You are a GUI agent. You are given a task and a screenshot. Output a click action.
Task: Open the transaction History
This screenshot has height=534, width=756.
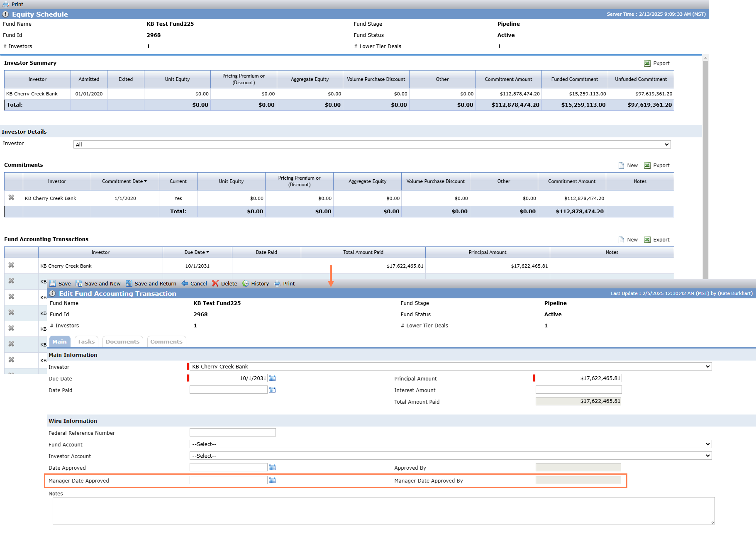256,284
